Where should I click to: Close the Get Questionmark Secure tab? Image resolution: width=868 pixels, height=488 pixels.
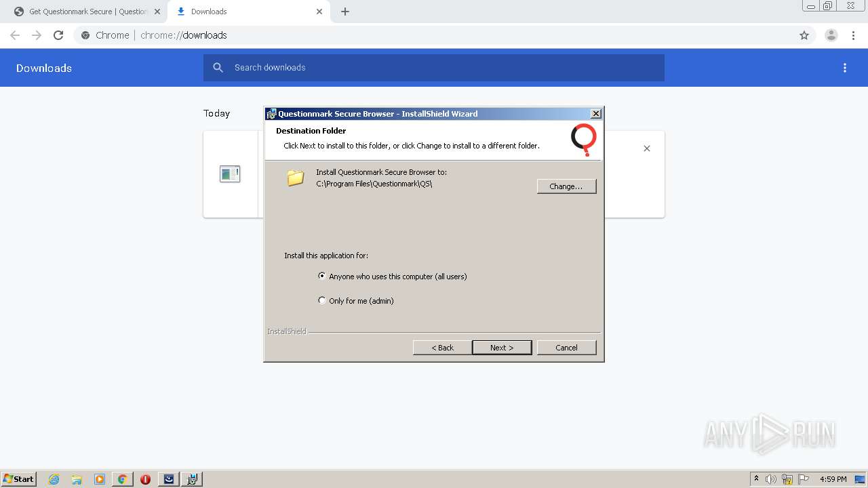click(157, 12)
